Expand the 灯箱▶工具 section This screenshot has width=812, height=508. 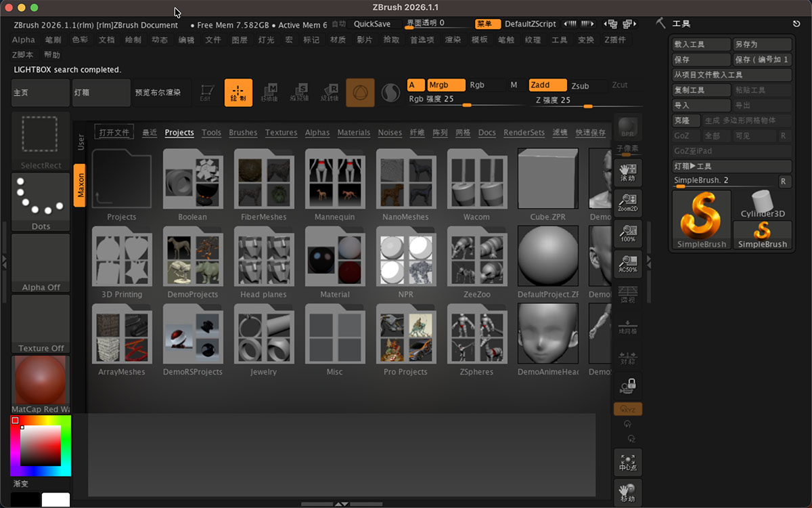[731, 166]
